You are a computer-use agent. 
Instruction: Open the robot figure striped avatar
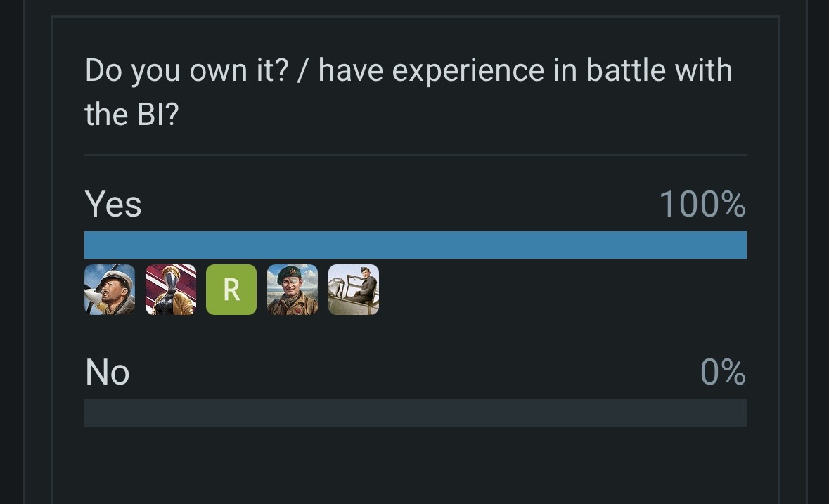pyautogui.click(x=171, y=290)
